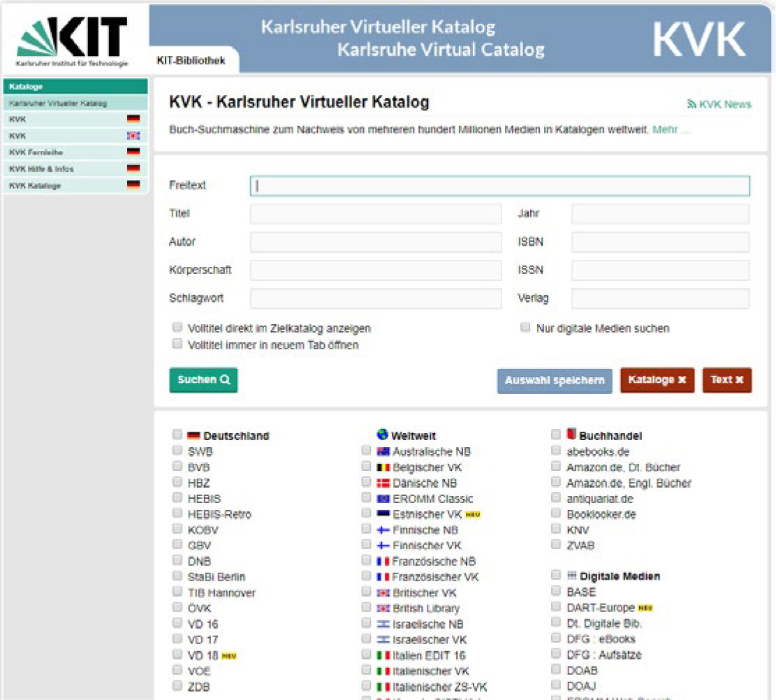The width and height of the screenshot is (776, 700).
Task: Open KVK Hilfe & Infos menu item
Action: click(x=42, y=168)
